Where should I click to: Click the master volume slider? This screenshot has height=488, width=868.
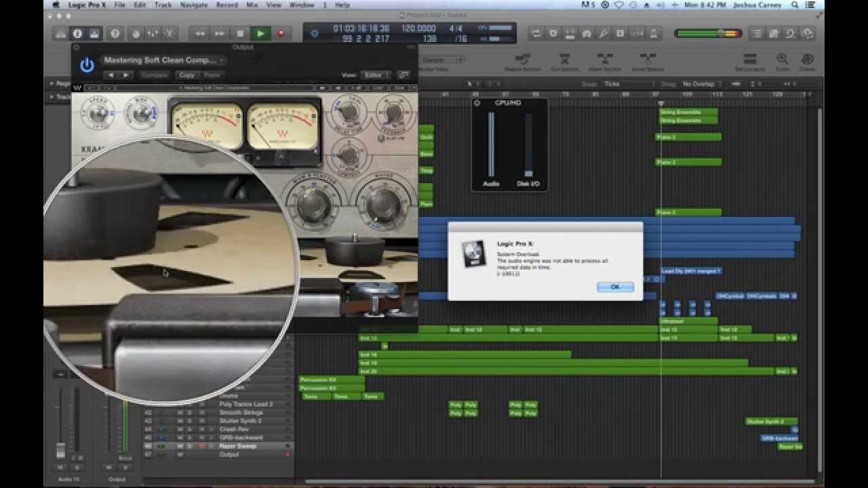708,33
